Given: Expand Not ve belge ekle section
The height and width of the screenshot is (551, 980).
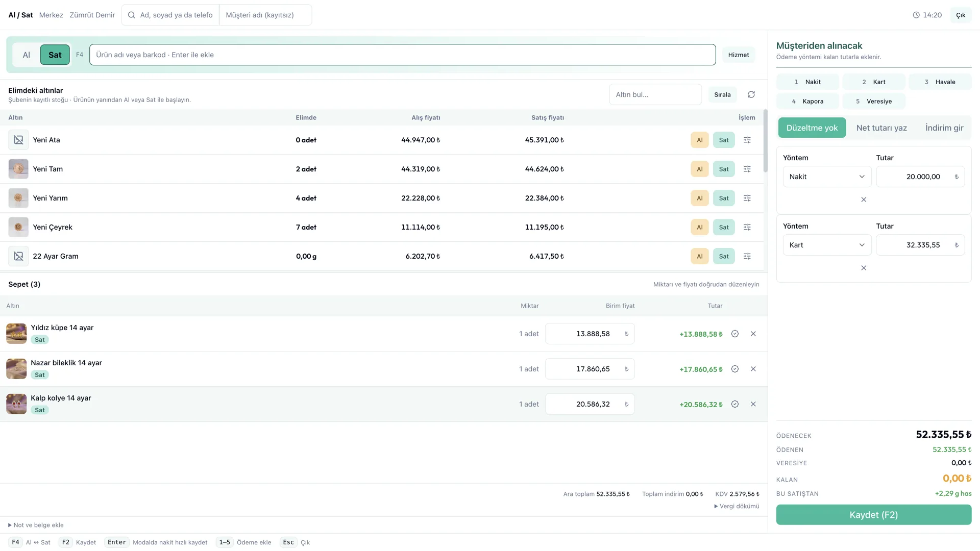Looking at the screenshot, I should coord(36,525).
